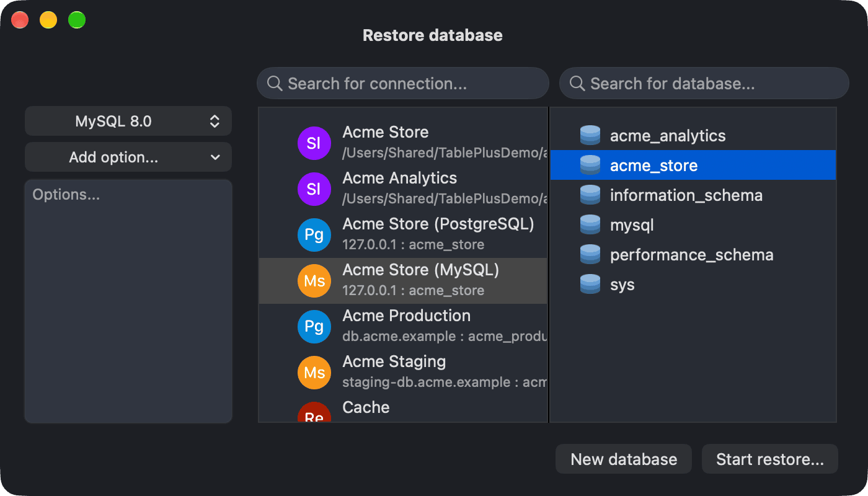The width and height of the screenshot is (868, 496).
Task: Click the magnifier icon in database search
Action: [x=577, y=83]
